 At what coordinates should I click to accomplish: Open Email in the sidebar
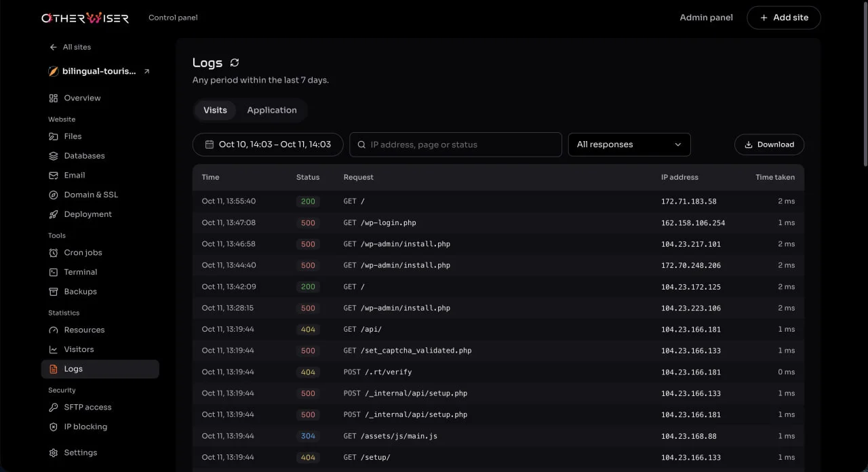point(100,175)
